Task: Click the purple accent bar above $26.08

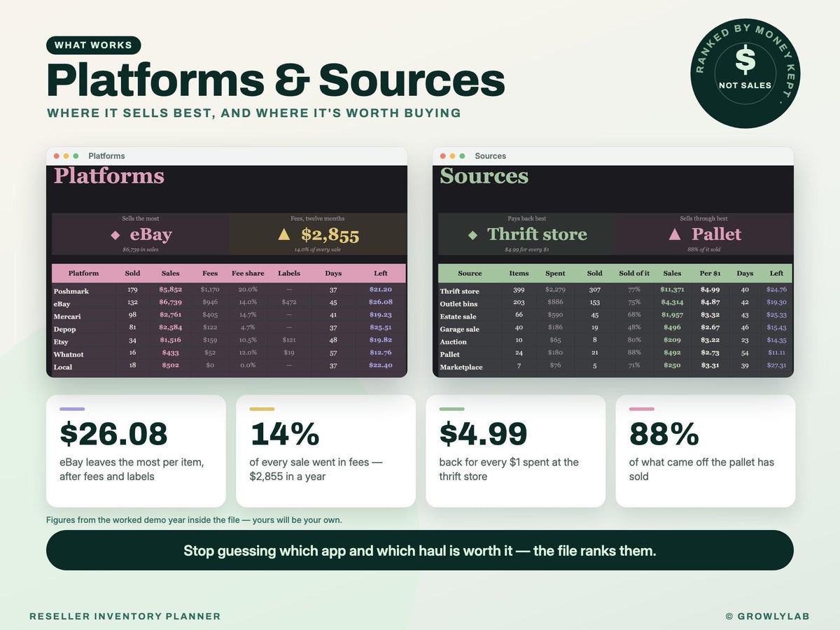Action: [x=72, y=409]
